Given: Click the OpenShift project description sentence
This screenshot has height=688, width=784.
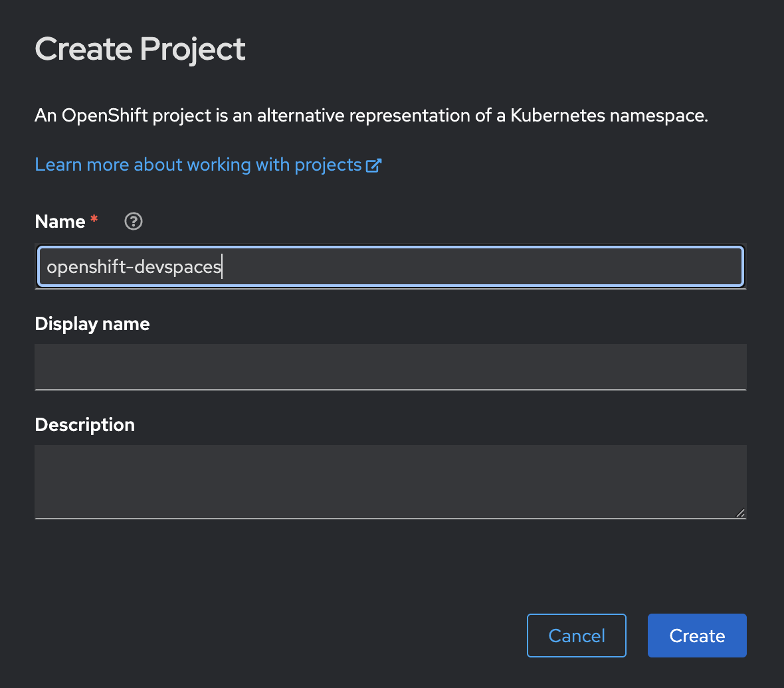Looking at the screenshot, I should 371,116.
